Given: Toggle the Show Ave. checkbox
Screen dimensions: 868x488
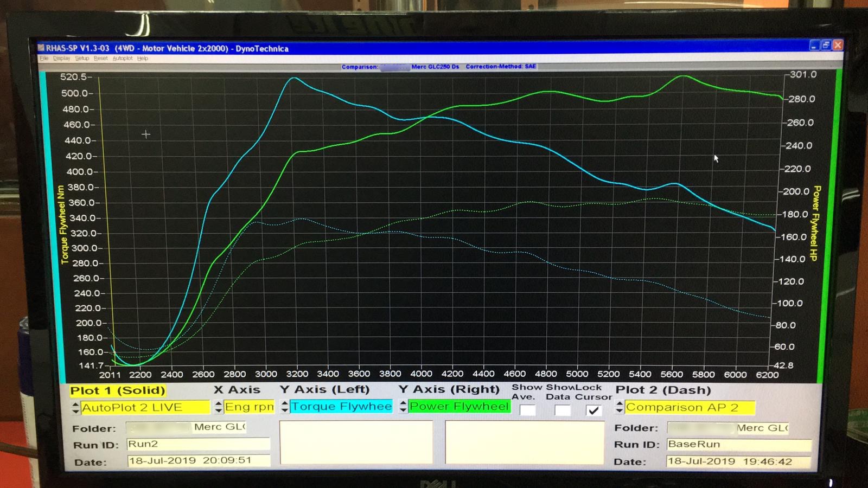Looking at the screenshot, I should [x=528, y=410].
